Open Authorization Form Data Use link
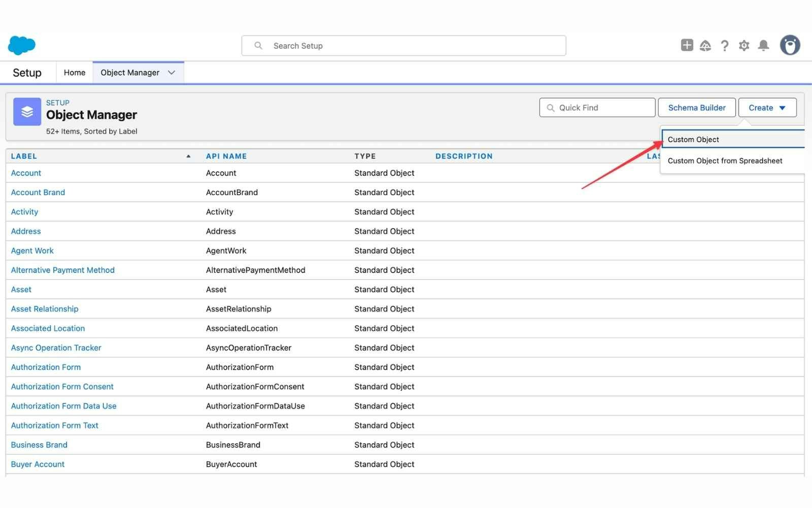 pyautogui.click(x=64, y=406)
